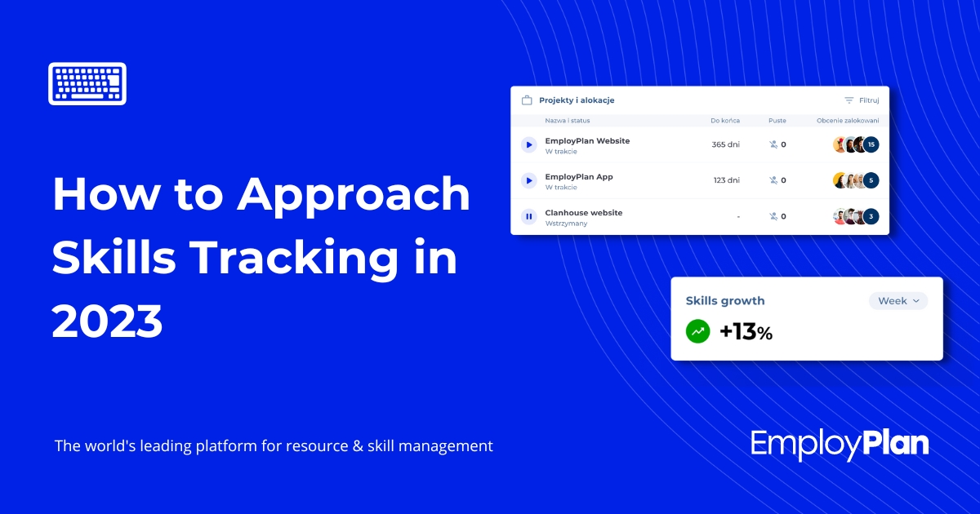Click the Nazwa i status column header
This screenshot has width=980, height=514.
click(567, 121)
